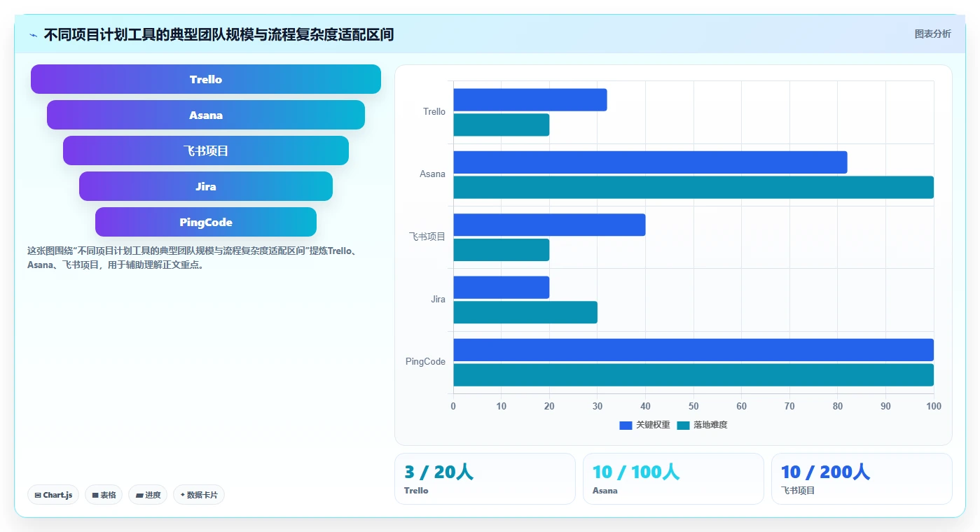
Task: Click Asana's blue 关键权重 bar
Action: coord(650,162)
